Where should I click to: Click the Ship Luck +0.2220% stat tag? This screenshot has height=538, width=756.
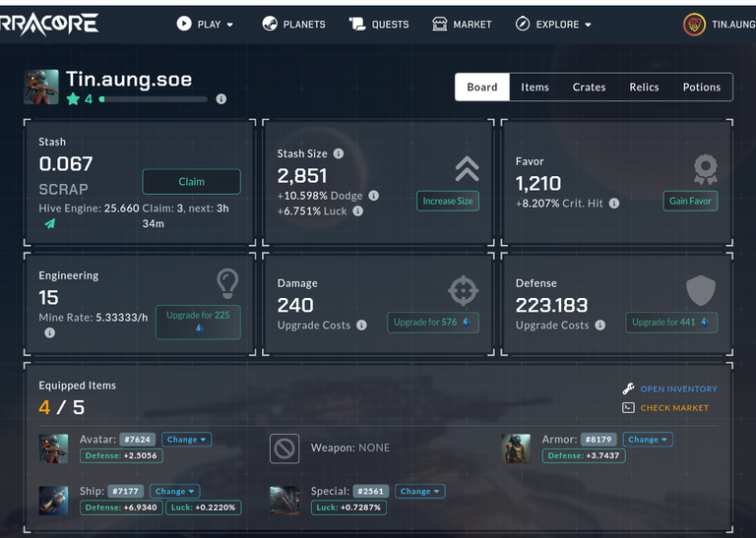[x=204, y=508]
